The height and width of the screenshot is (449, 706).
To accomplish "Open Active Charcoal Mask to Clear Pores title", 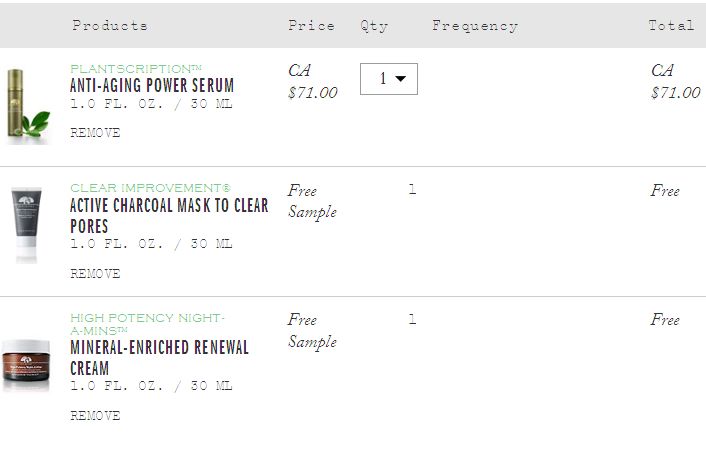I will [x=169, y=215].
